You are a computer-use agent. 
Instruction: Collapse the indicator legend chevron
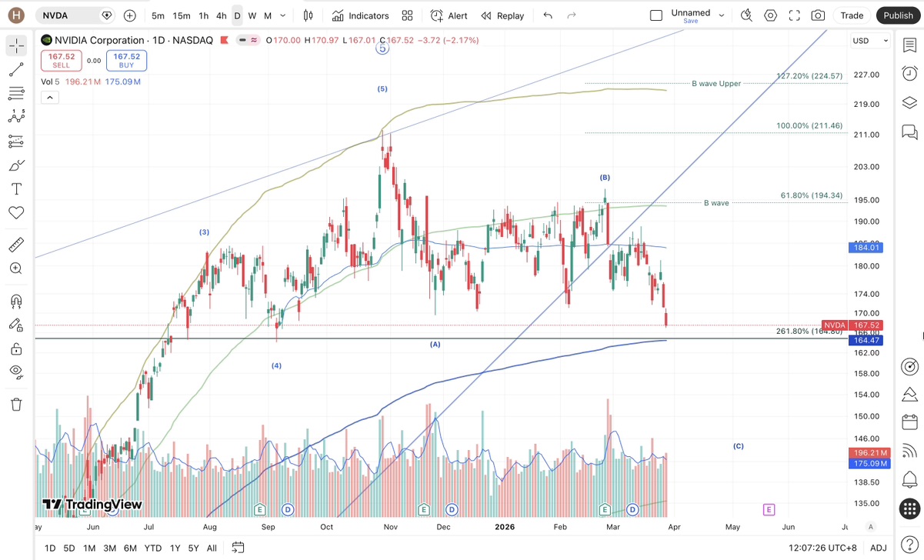pyautogui.click(x=49, y=98)
